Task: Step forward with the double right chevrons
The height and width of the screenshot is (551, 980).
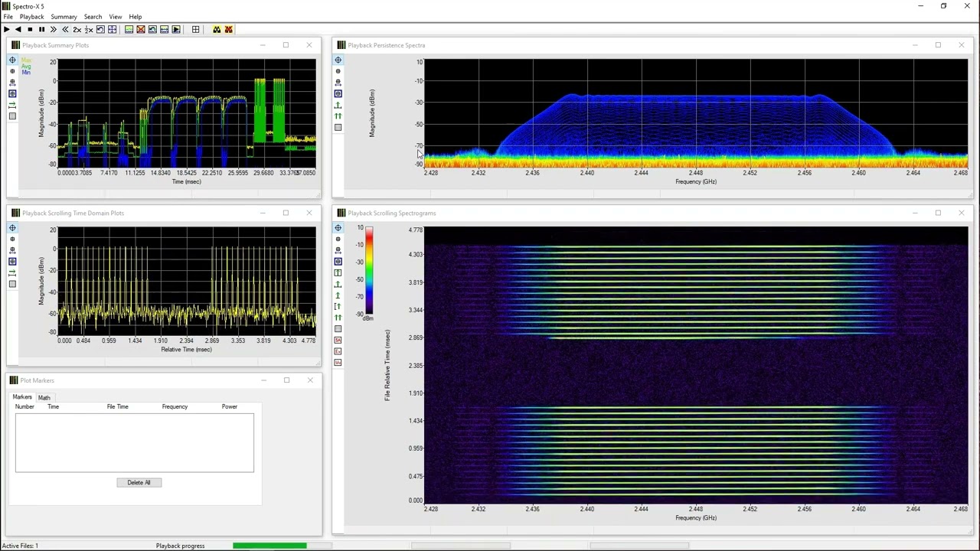Action: [54, 29]
